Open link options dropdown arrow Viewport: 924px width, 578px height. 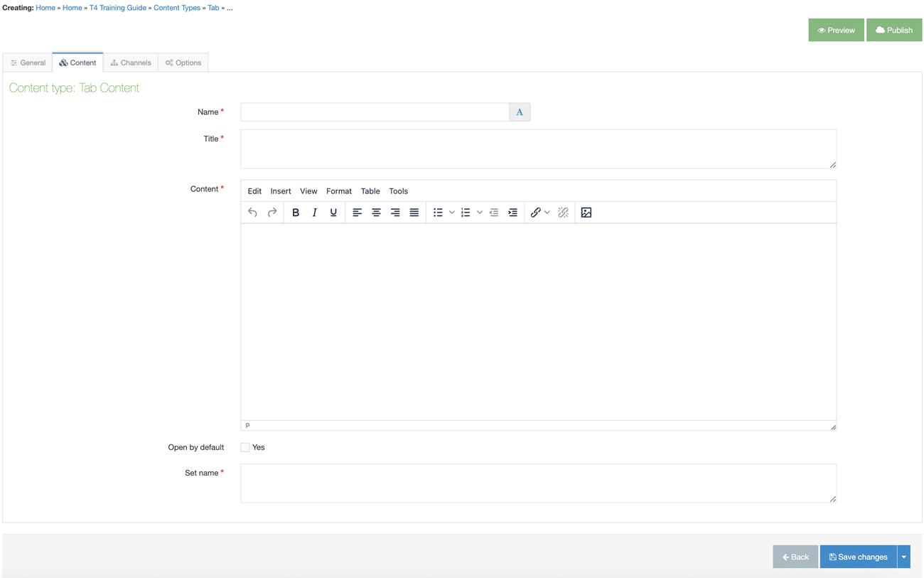(x=547, y=213)
